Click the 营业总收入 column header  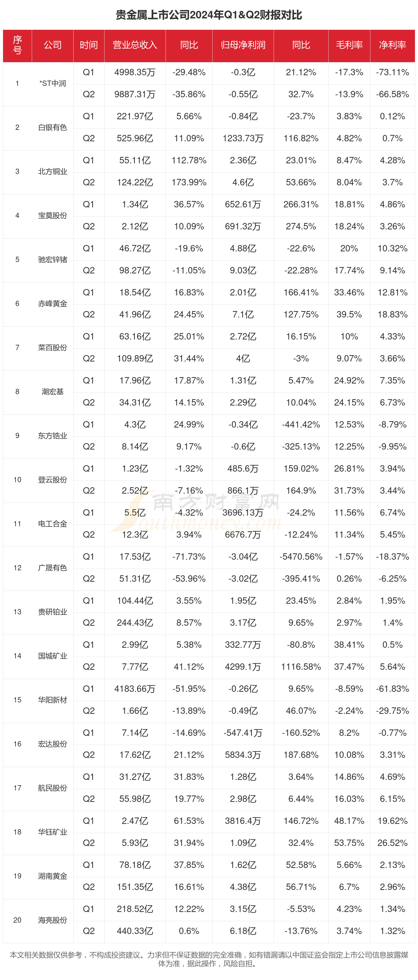click(135, 45)
